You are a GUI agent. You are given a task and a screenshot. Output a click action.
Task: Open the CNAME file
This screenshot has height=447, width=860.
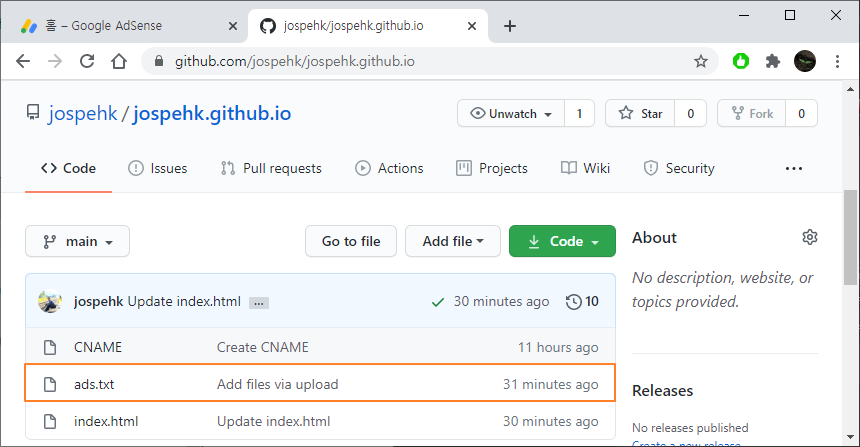click(98, 347)
